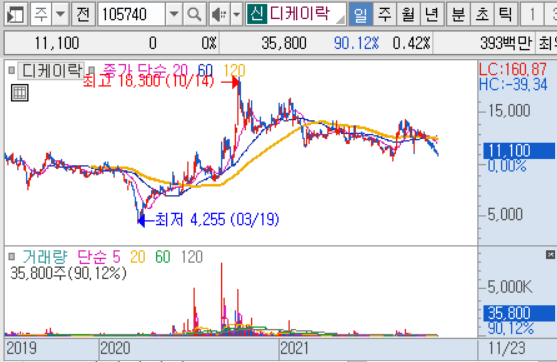Click the 11/23 date label

tap(507, 348)
